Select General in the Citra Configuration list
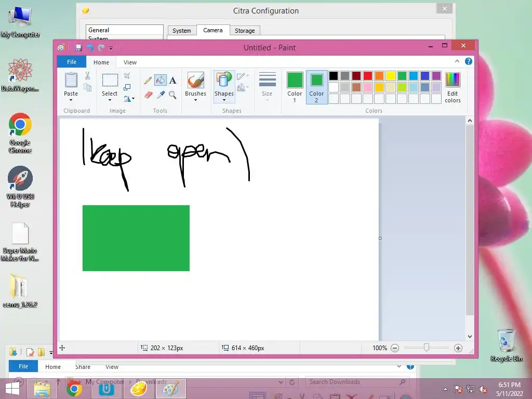 pos(124,30)
